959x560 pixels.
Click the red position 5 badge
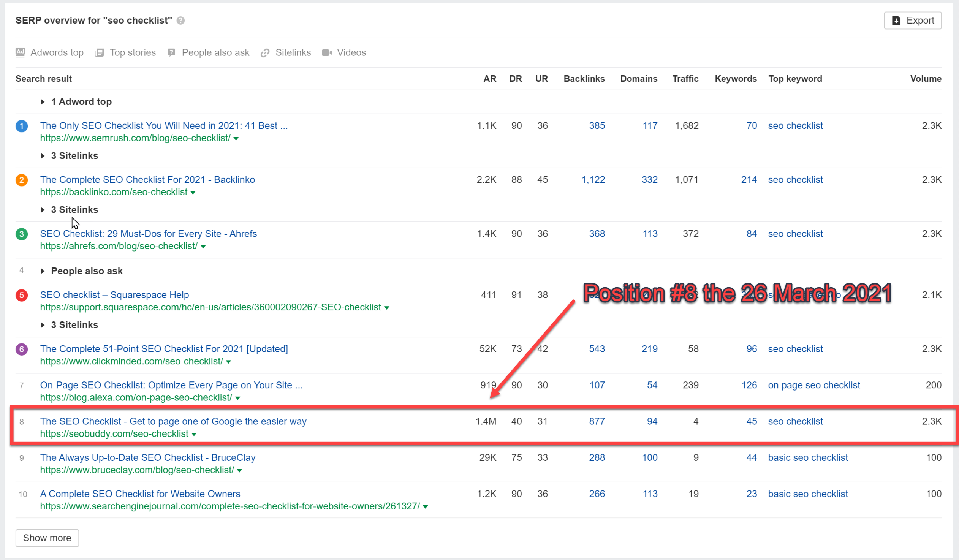point(22,295)
